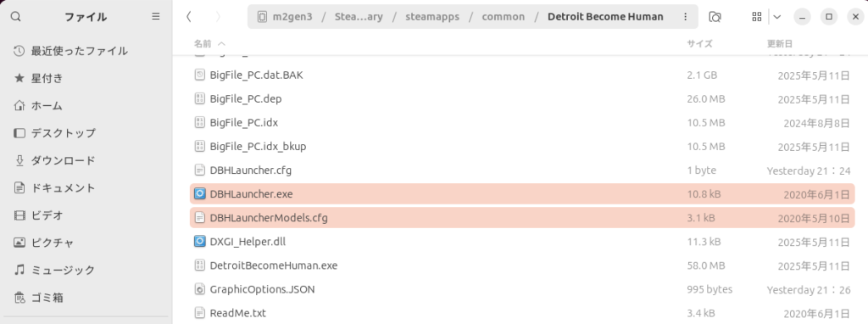
Task: Navigate to common in path bar
Action: pos(504,17)
